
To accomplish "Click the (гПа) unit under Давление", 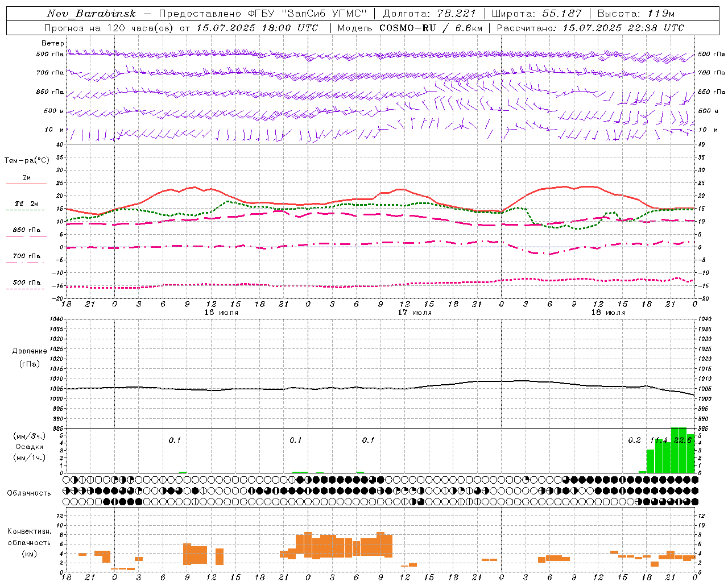I will 30,364.
